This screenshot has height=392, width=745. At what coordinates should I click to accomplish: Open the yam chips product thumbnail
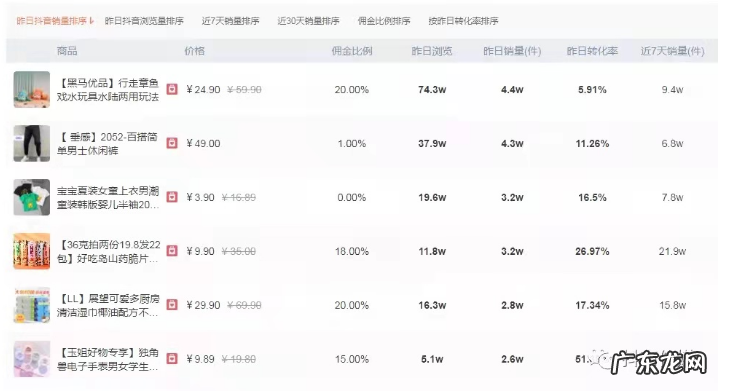click(31, 251)
